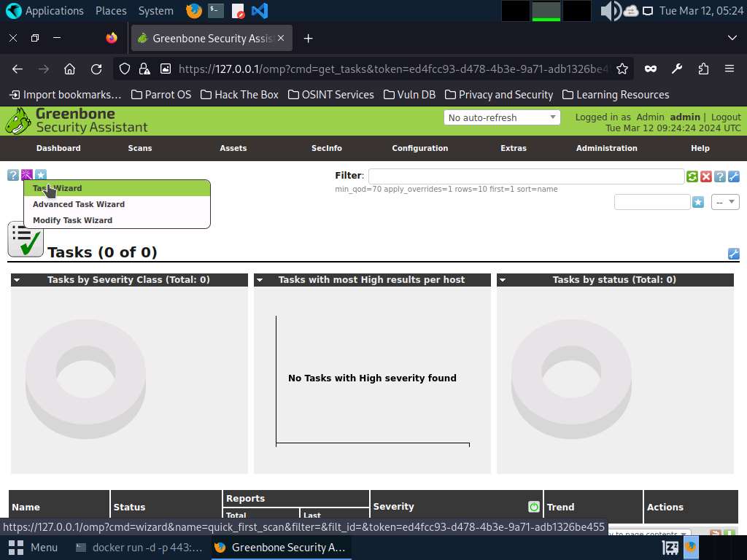Choose Modify Task Wizard menu entry

click(72, 220)
